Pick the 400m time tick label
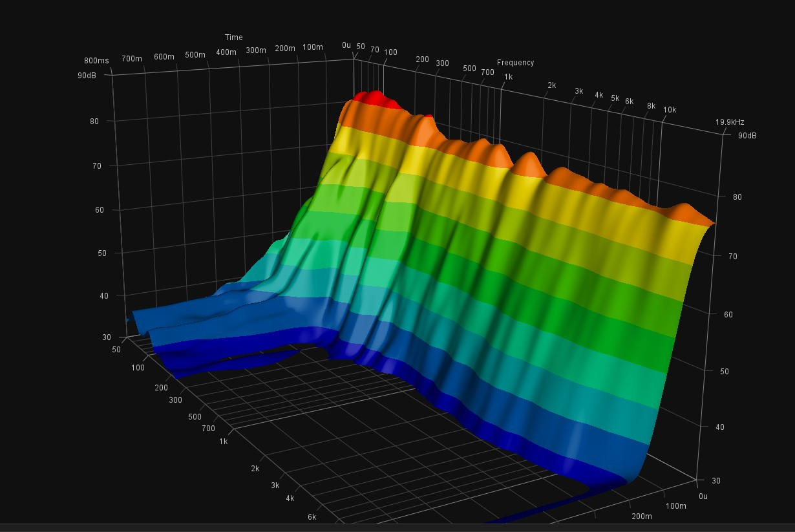 click(x=226, y=52)
